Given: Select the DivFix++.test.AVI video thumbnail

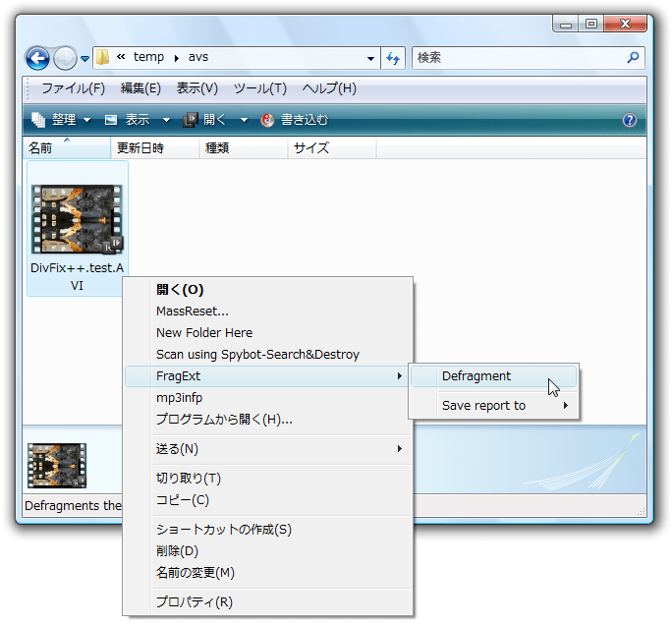Looking at the screenshot, I should click(78, 219).
